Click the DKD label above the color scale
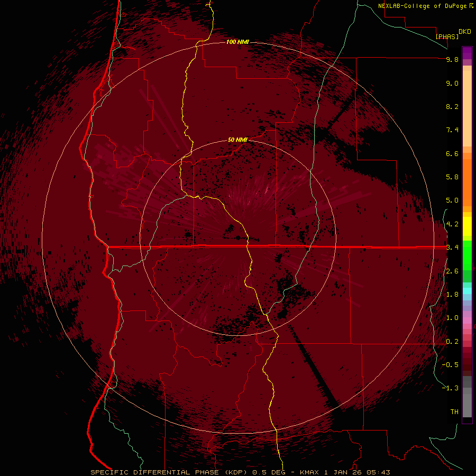 tap(465, 32)
